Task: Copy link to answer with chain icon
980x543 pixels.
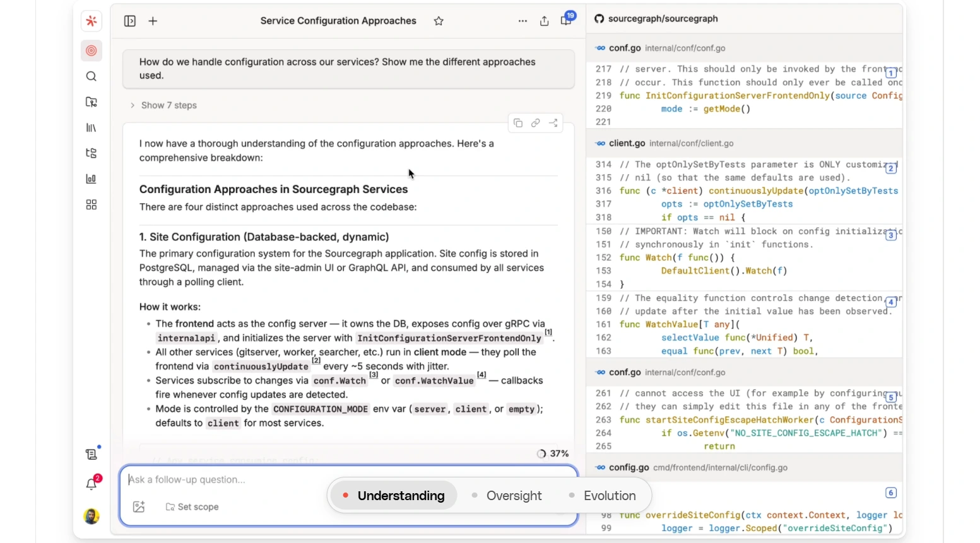Action: point(536,123)
